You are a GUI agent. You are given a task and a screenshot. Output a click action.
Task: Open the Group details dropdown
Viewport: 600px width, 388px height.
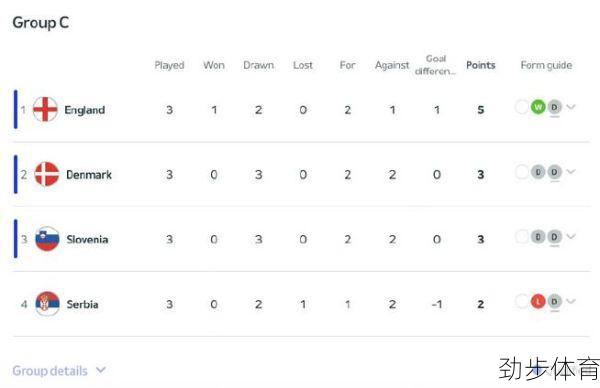coord(59,370)
